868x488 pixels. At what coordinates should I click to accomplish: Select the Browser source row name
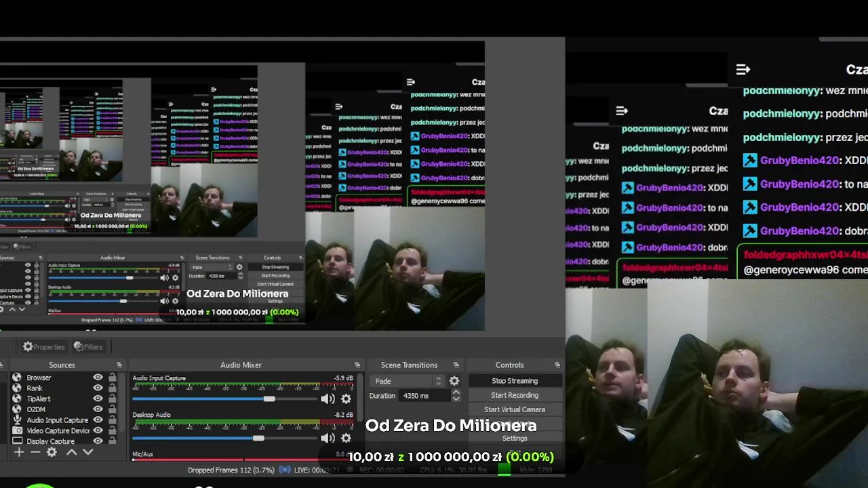39,378
